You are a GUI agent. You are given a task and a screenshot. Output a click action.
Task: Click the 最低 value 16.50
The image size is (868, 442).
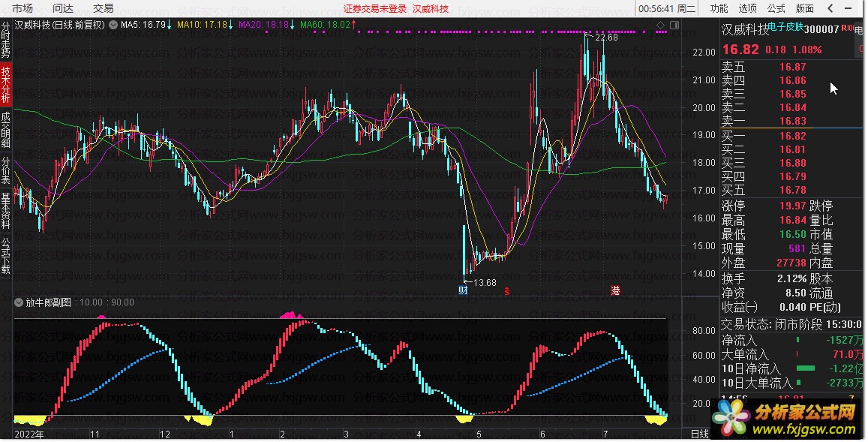coord(793,235)
